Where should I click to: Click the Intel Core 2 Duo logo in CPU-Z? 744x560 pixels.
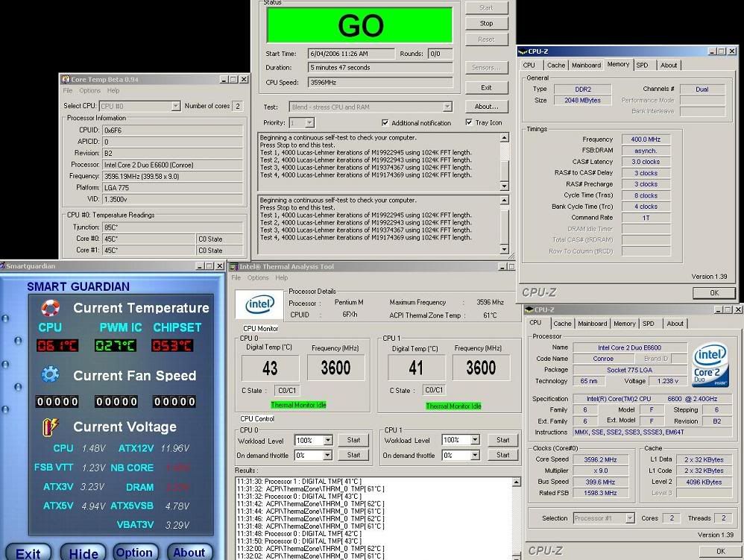point(710,365)
